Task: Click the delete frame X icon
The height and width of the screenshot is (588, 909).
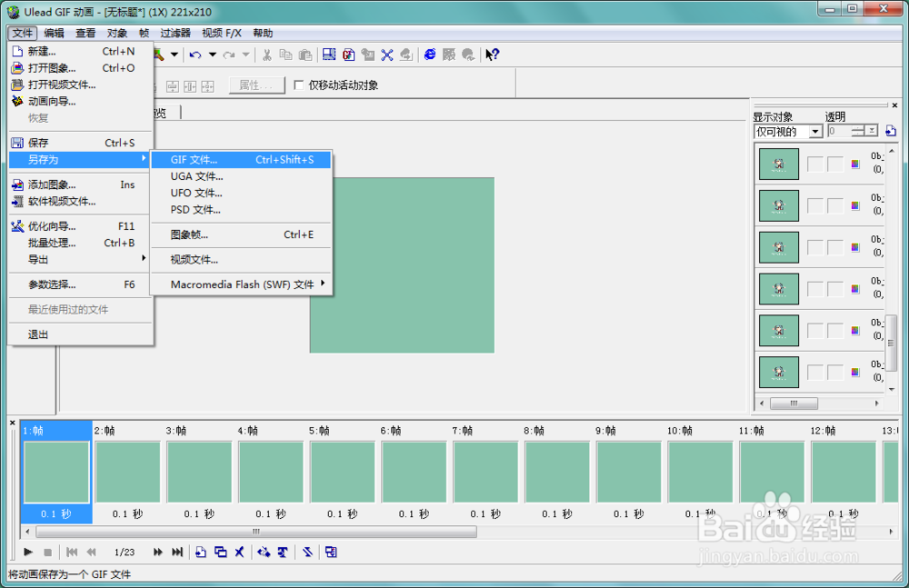Action: [239, 552]
